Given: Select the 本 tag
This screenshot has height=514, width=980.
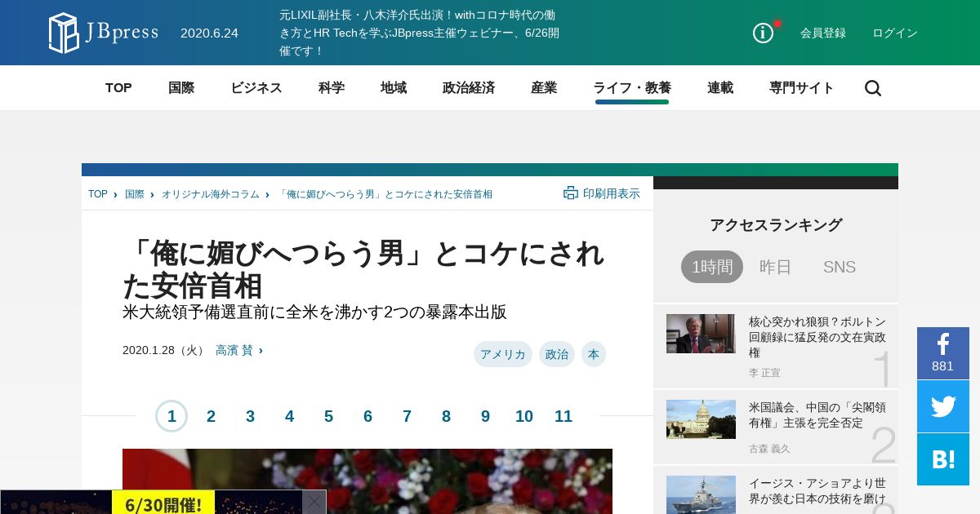Looking at the screenshot, I should click(x=594, y=354).
